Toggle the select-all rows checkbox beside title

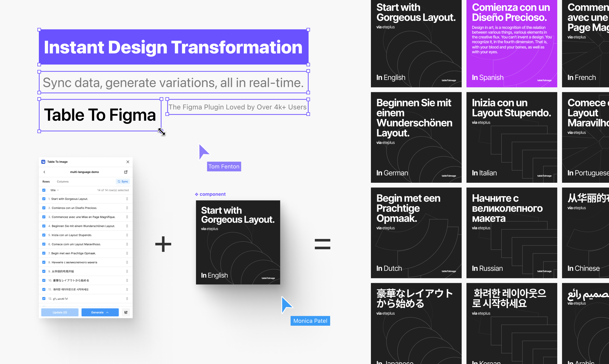[44, 190]
